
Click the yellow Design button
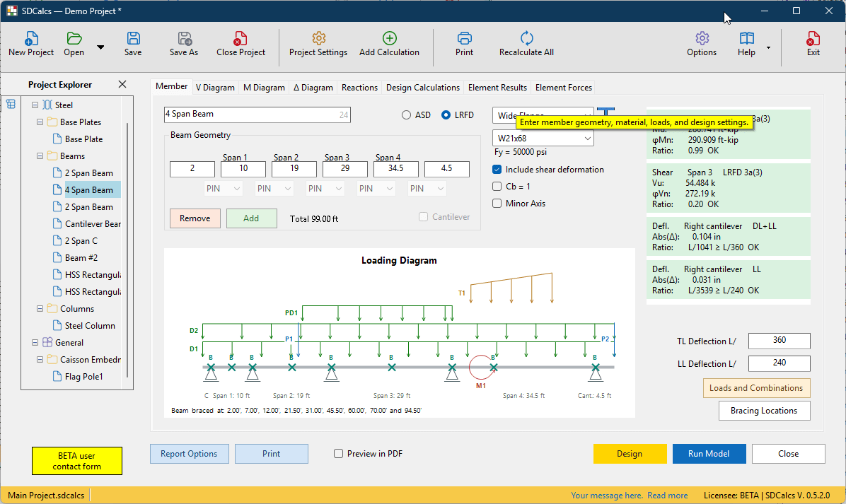point(630,454)
